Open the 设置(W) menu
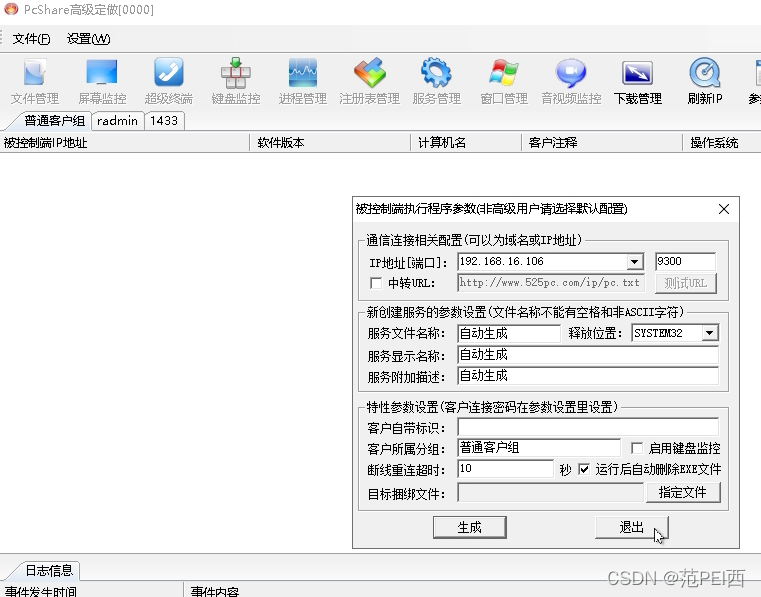This screenshot has width=761, height=597. pyautogui.click(x=88, y=39)
